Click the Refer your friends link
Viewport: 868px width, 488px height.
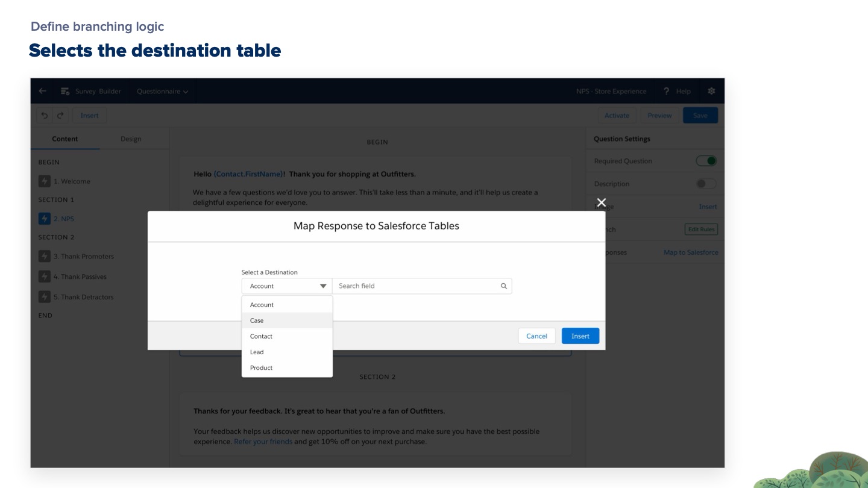pos(263,442)
